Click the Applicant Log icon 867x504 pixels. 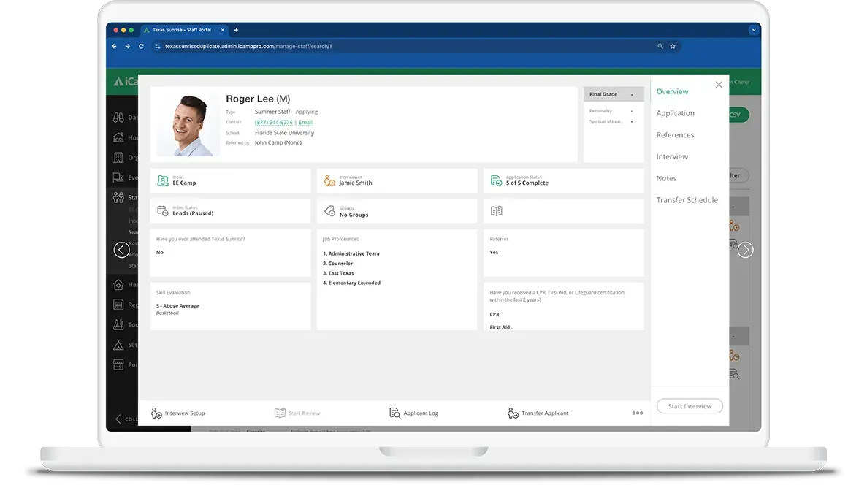coord(395,413)
